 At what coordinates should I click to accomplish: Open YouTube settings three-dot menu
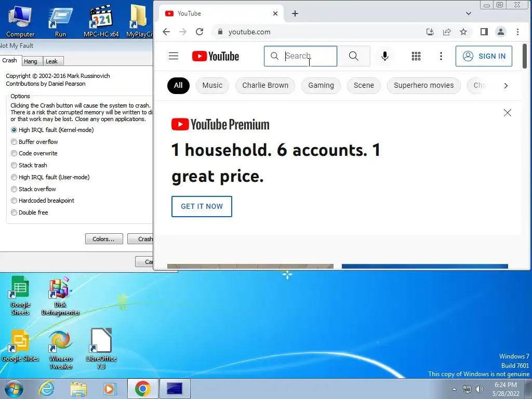[x=441, y=56]
